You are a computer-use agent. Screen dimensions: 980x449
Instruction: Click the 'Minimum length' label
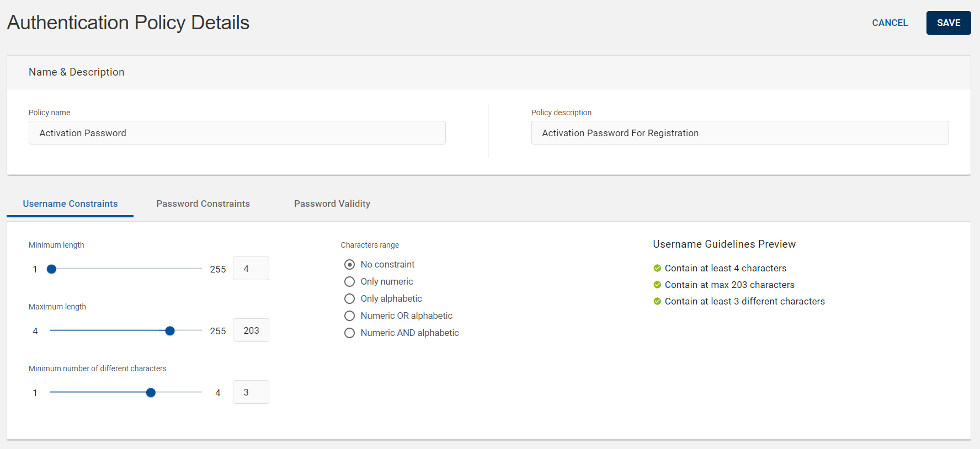click(x=56, y=245)
